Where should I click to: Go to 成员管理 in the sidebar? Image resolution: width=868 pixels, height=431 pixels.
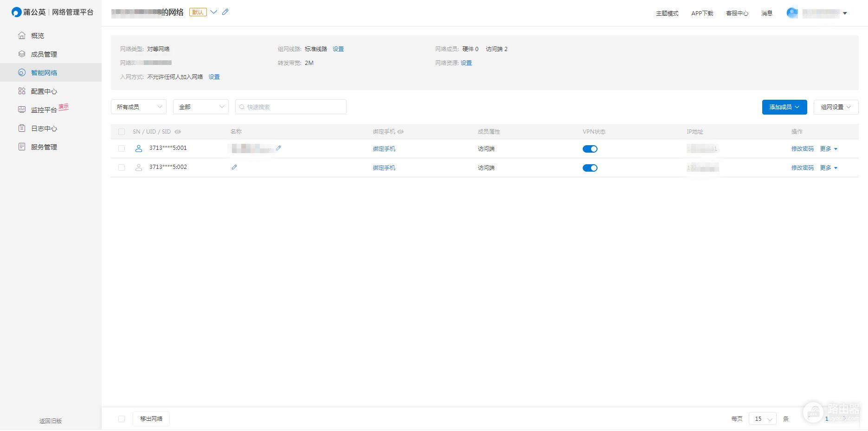(x=44, y=54)
